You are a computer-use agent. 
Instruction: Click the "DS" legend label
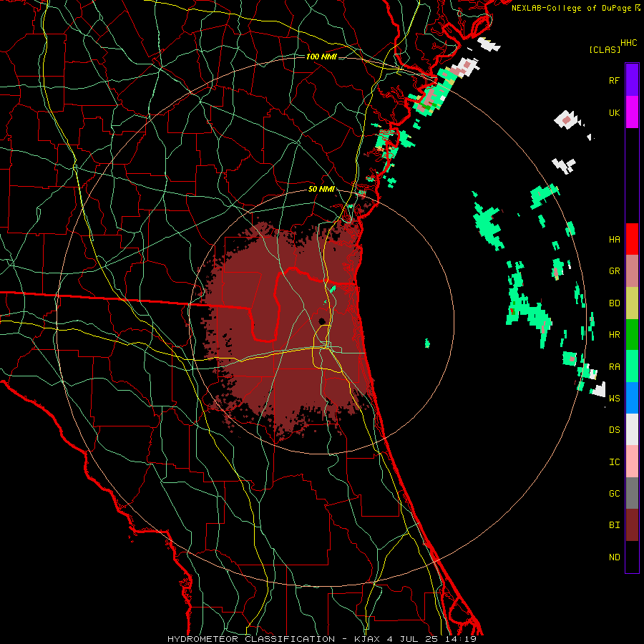point(614,430)
